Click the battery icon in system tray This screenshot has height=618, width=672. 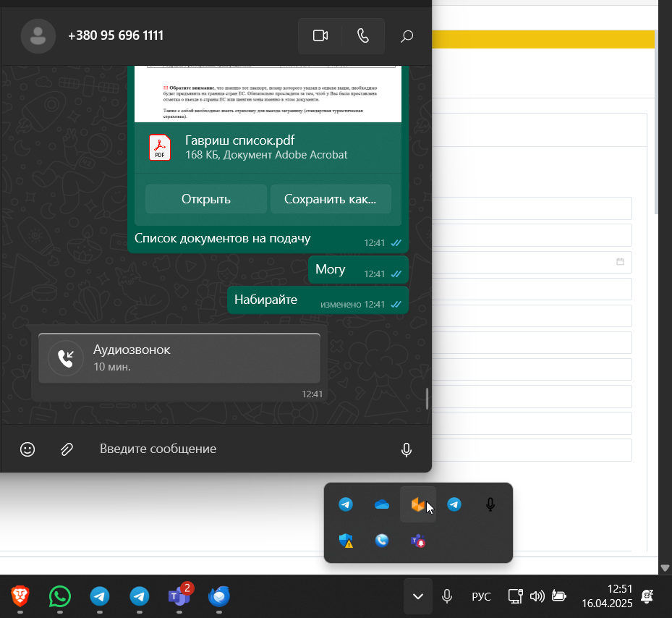point(559,596)
